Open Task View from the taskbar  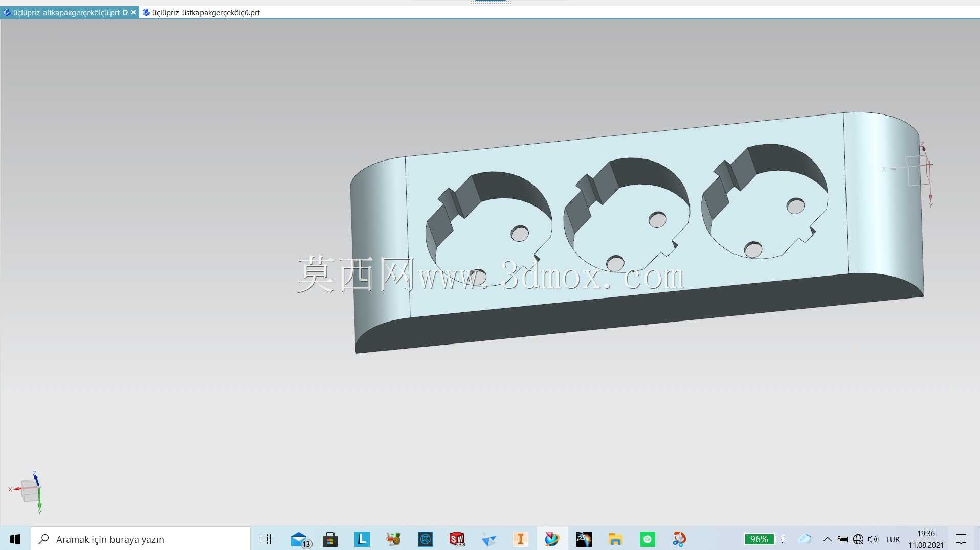266,539
